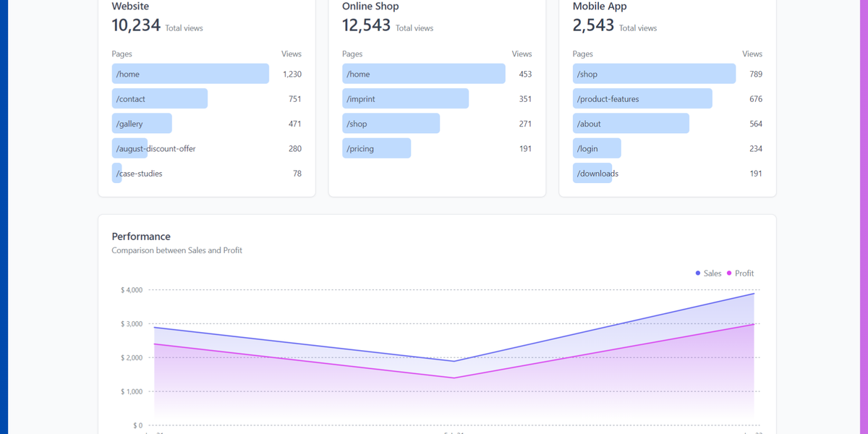868x434 pixels.
Task: Open the /case-studies page stats
Action: click(116, 173)
